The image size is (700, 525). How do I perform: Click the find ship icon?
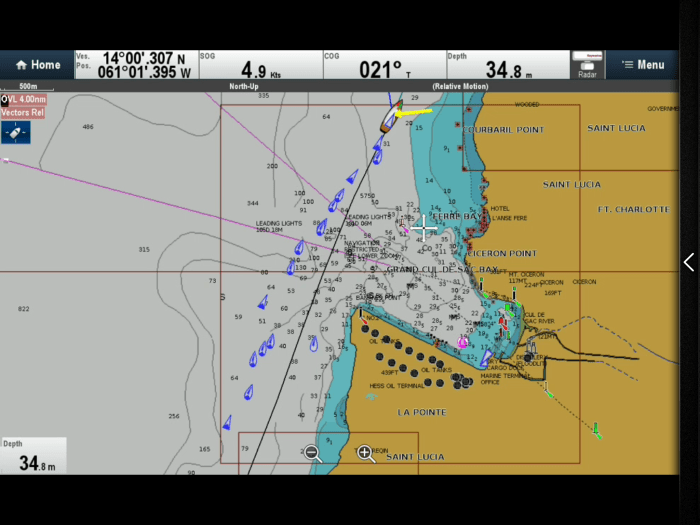(15, 132)
